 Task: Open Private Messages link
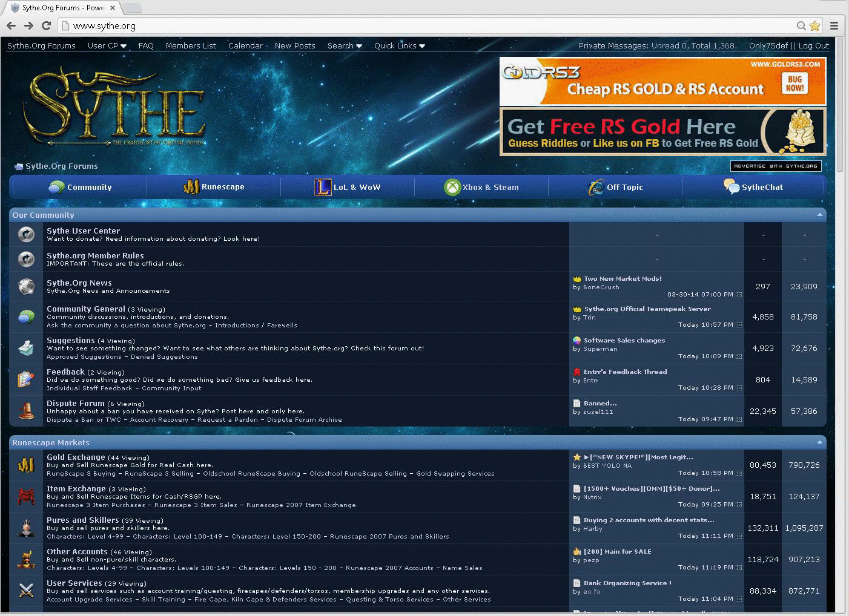click(613, 45)
